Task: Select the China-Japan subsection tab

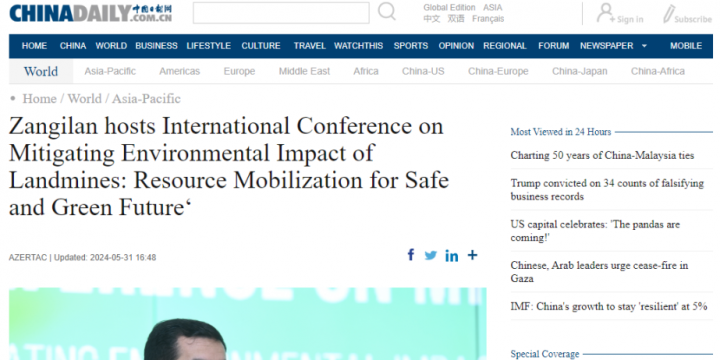Action: [x=579, y=71]
